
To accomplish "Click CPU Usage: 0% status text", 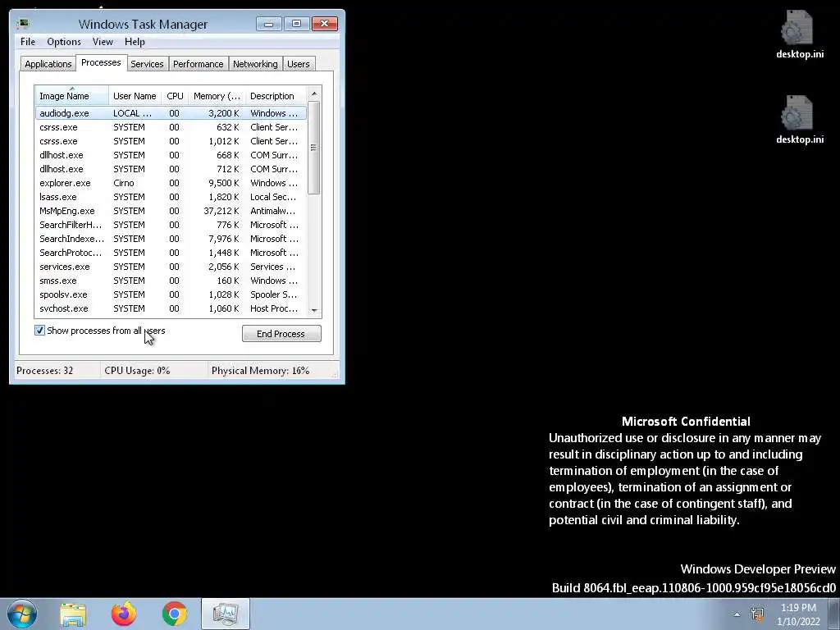I will tap(137, 370).
